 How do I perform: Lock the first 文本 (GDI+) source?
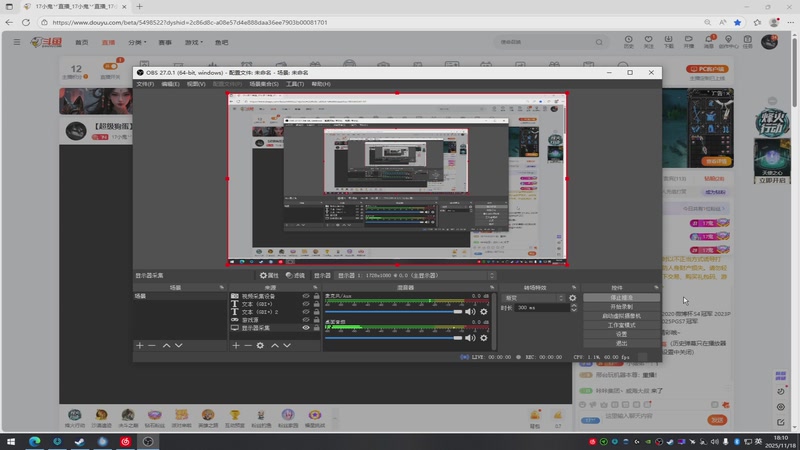pos(317,304)
